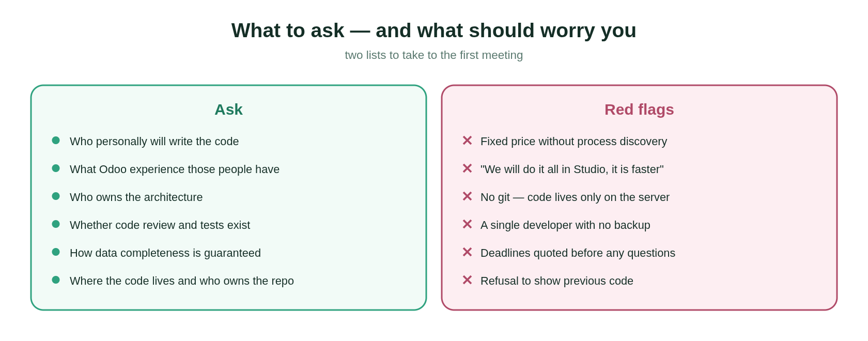
Task: Click the red X beside "No git" item
Action: 467,196
